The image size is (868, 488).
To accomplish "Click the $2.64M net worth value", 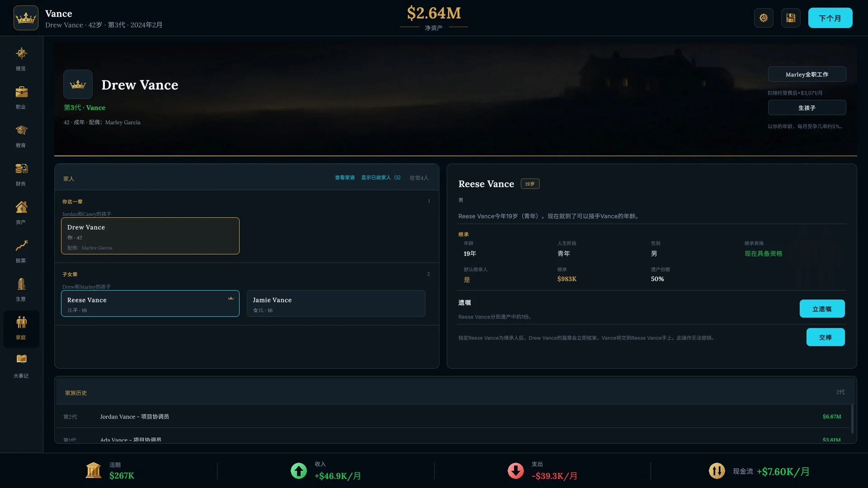I will [434, 13].
